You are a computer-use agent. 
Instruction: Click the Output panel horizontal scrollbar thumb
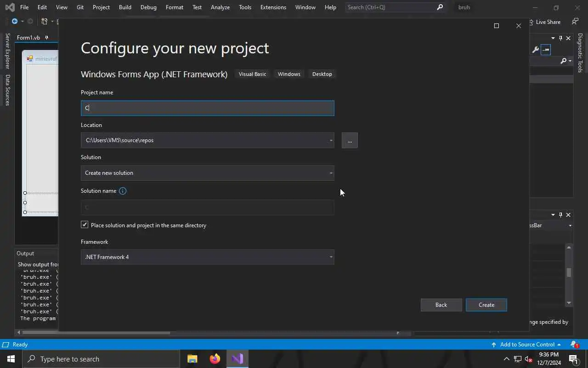click(96, 332)
